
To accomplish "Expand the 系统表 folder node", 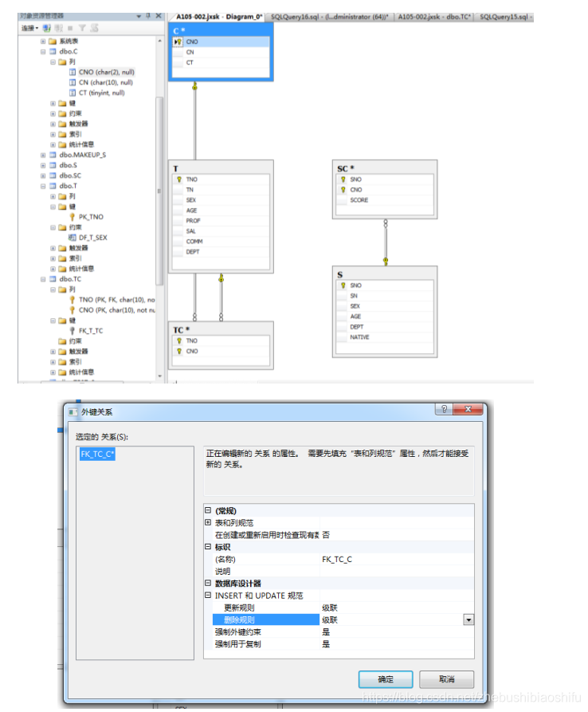I will [x=43, y=41].
